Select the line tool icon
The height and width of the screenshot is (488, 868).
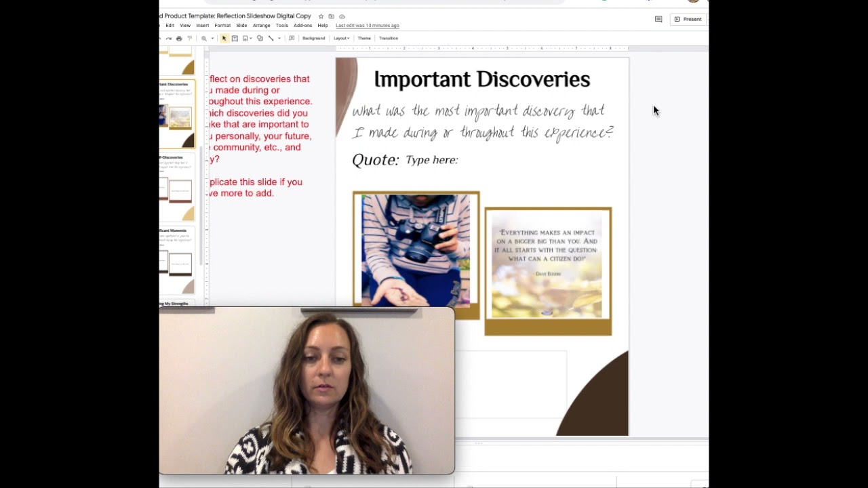pyautogui.click(x=271, y=39)
